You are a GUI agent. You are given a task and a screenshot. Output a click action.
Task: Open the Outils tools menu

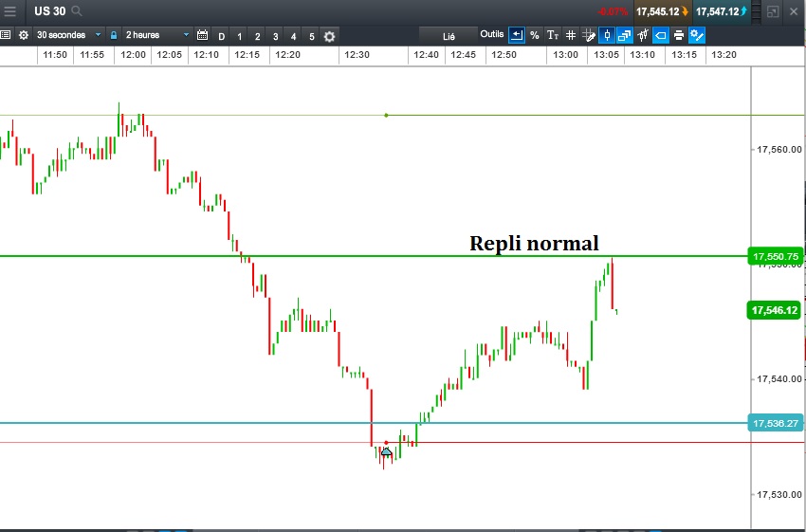pos(492,34)
